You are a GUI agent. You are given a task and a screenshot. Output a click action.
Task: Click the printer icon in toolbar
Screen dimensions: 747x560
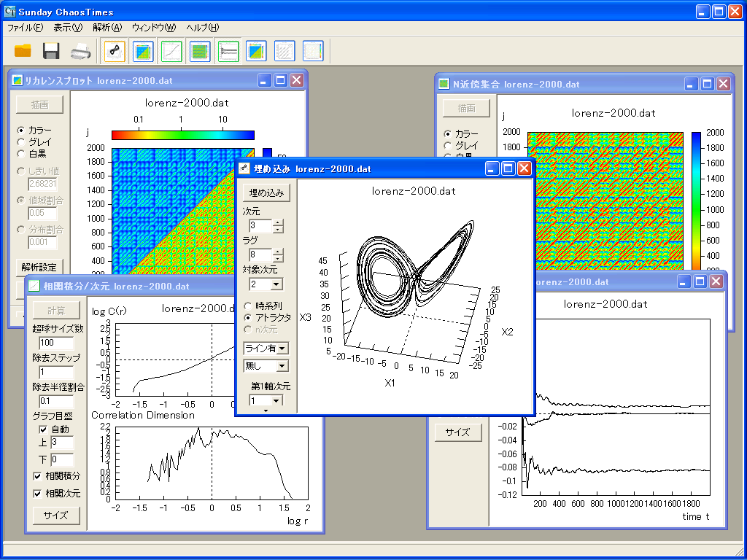point(80,51)
